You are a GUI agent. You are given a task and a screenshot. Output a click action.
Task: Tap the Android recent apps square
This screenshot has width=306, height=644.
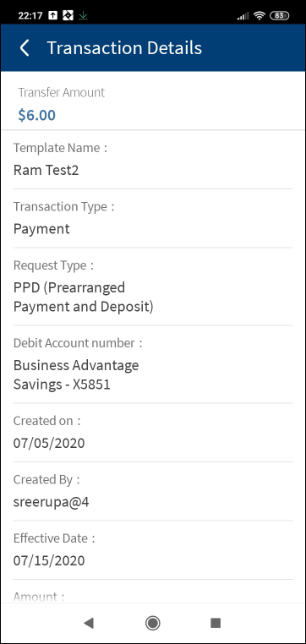click(x=216, y=623)
